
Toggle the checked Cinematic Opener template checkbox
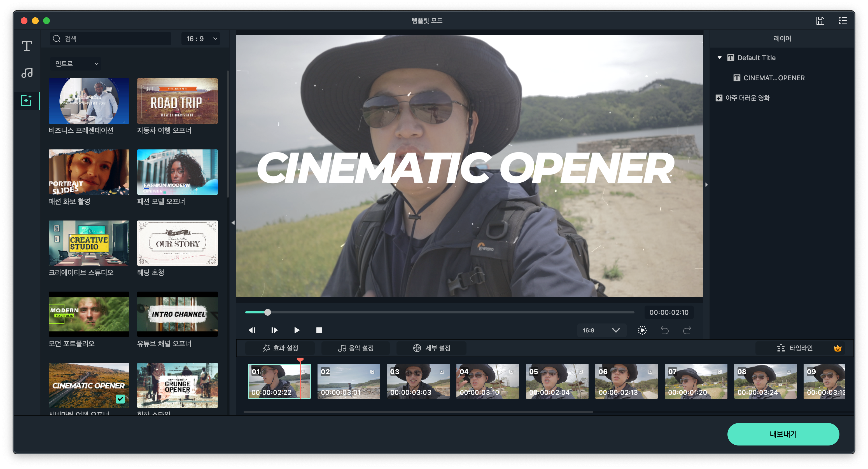pyautogui.click(x=120, y=399)
